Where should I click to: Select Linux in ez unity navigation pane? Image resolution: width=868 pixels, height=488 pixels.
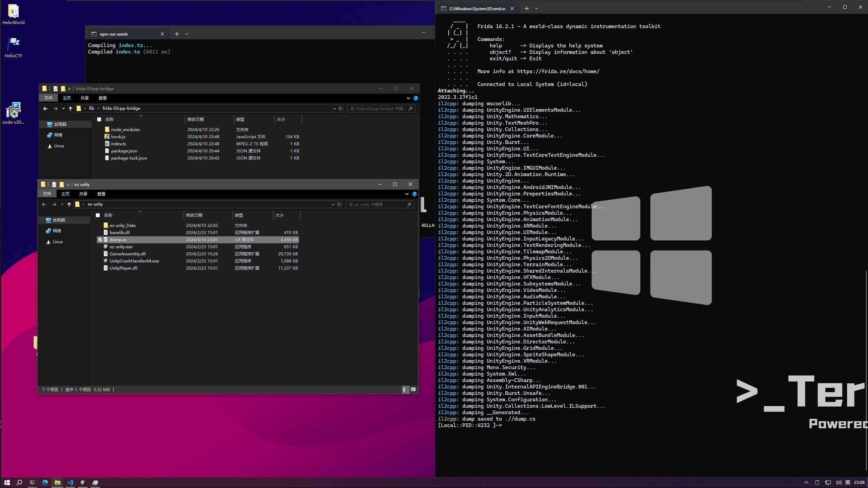tap(58, 242)
